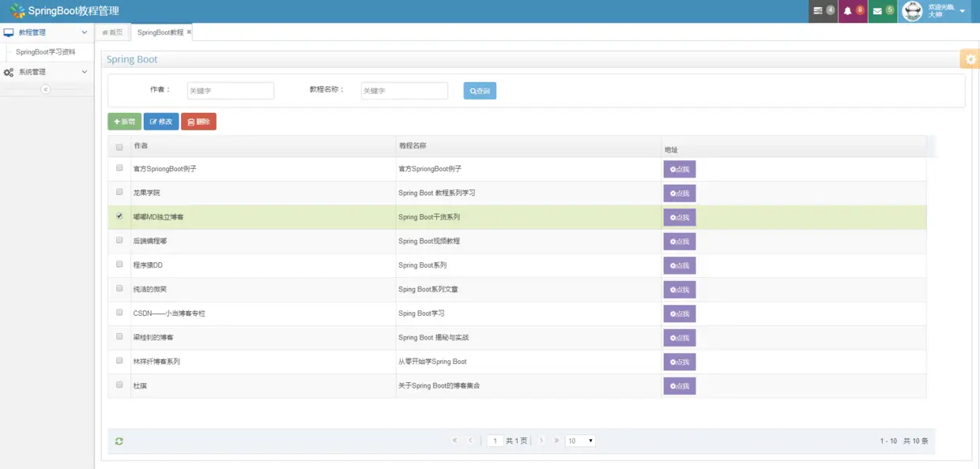Go to the previous page icon

click(470, 441)
